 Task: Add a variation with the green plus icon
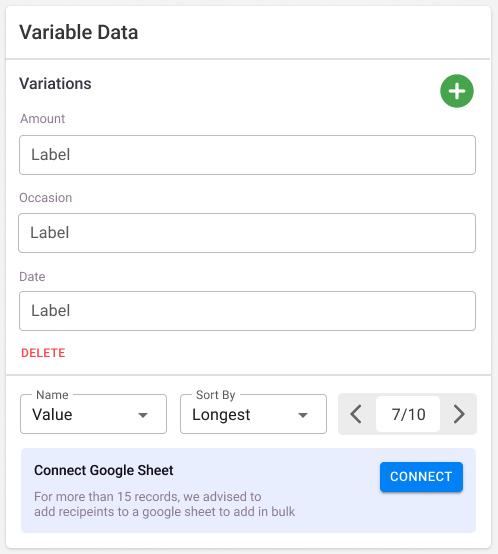coord(457,91)
